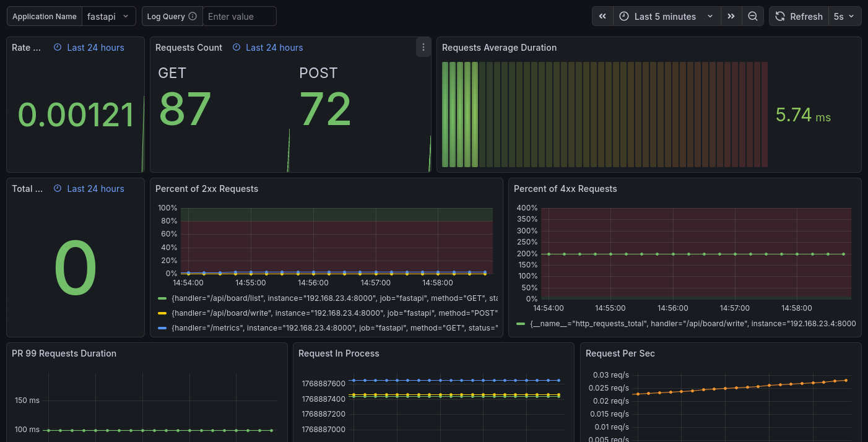Click the clock icon on Rate panel
The width and height of the screenshot is (868, 442).
58,48
